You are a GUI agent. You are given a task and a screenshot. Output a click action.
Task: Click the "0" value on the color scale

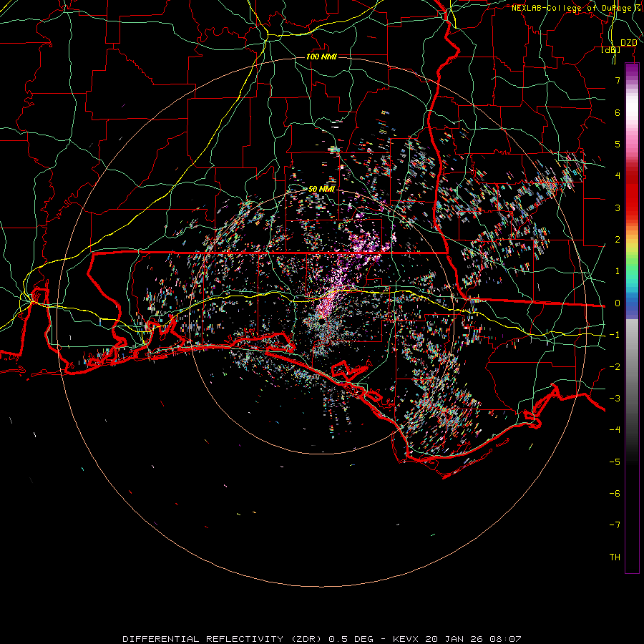[x=618, y=303]
